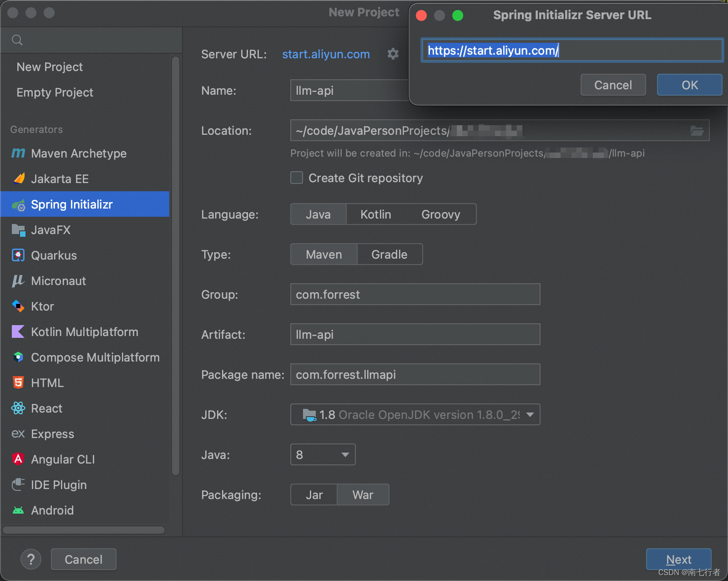Viewport: 728px width, 581px height.
Task: Click the Kotlin Multiplatform icon
Action: [18, 331]
